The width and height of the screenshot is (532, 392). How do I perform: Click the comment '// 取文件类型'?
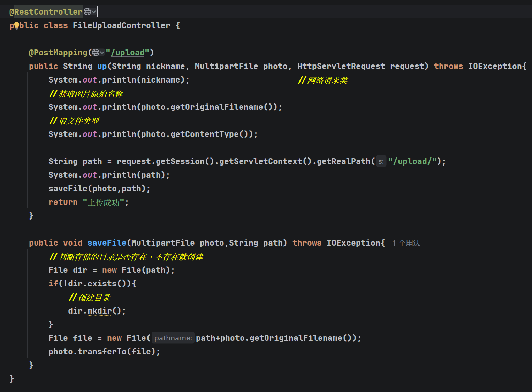(74, 121)
